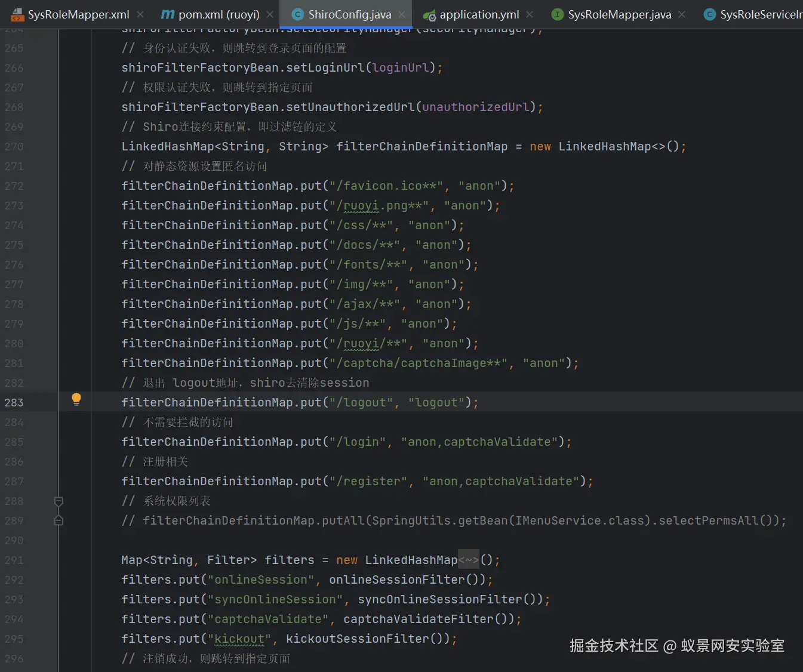The height and width of the screenshot is (672, 803).
Task: Toggle a breakpoint at line number 291
Action: tap(14, 560)
